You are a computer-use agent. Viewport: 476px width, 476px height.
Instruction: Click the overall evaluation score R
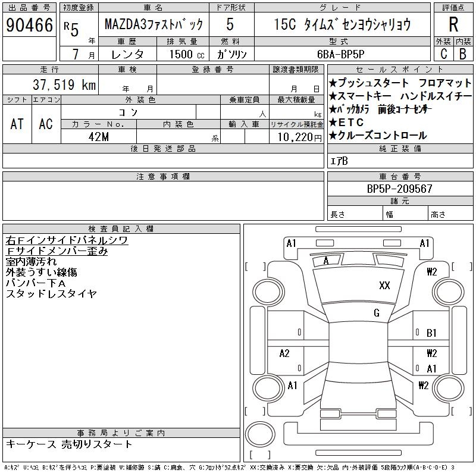tap(453, 24)
